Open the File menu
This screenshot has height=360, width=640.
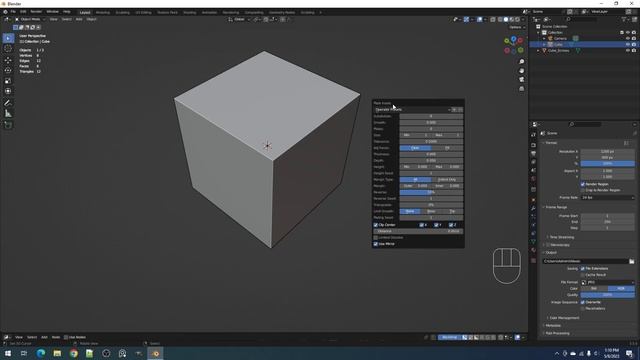point(13,12)
